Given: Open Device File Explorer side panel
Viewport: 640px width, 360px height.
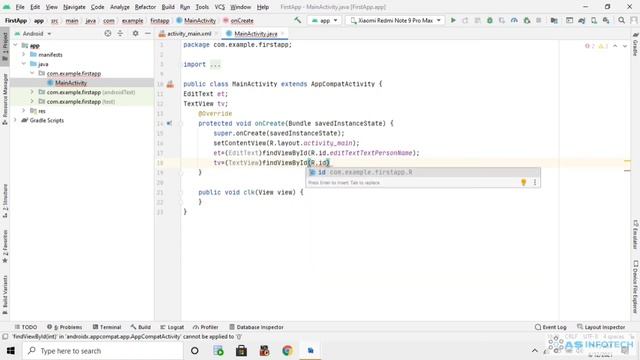Looking at the screenshot, I should coord(636,287).
